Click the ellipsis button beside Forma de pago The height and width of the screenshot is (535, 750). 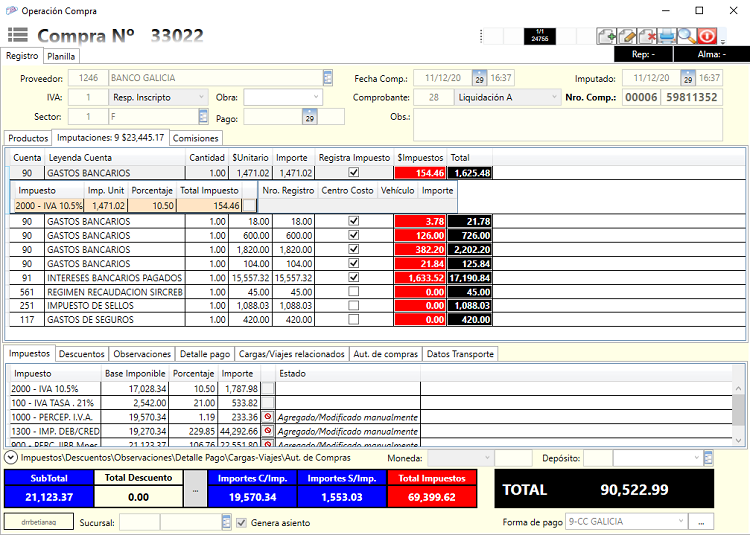click(701, 521)
